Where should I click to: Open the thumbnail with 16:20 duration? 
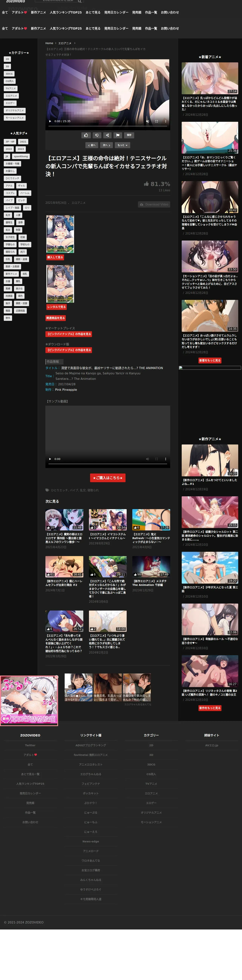(x=210, y=460)
